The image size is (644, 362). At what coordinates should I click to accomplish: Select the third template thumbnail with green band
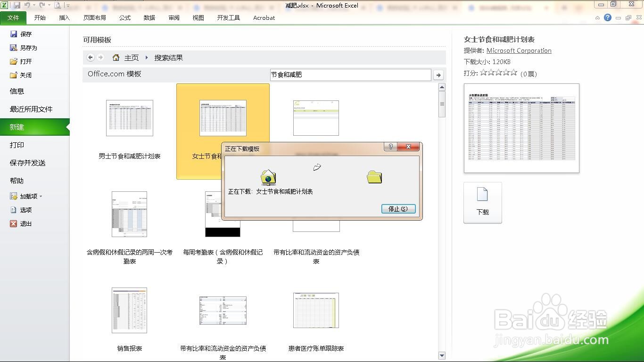(316, 118)
